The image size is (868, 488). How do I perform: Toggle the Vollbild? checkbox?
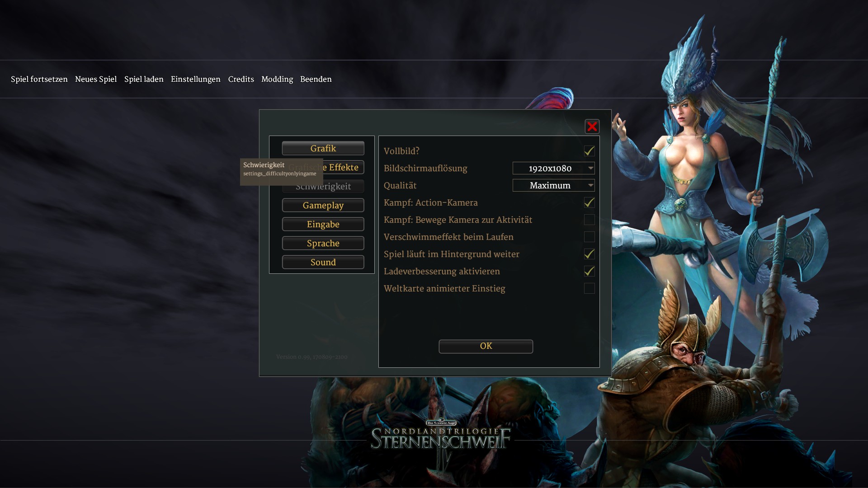[x=589, y=151]
